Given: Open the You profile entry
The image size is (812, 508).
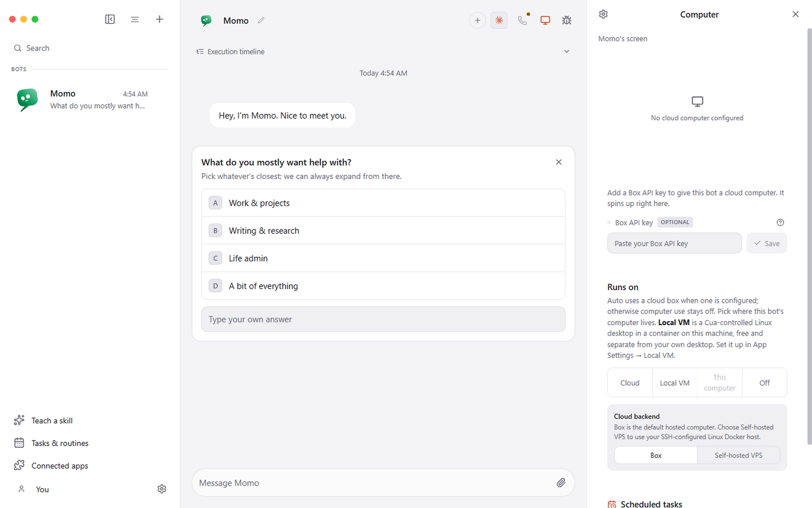Looking at the screenshot, I should tap(42, 489).
